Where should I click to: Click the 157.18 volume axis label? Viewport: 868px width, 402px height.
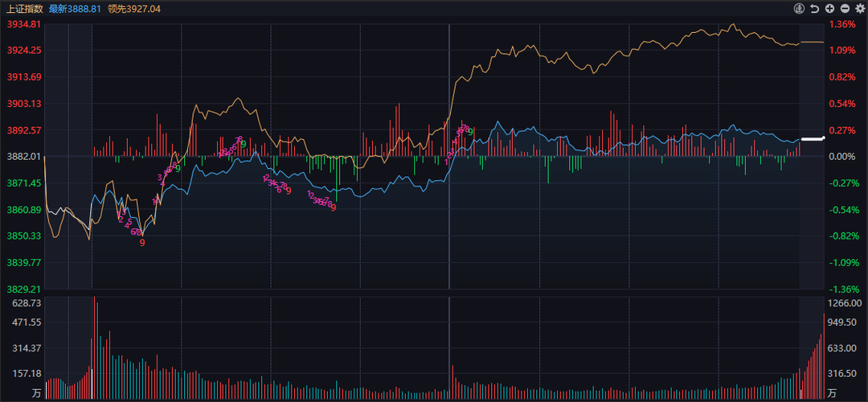27,375
